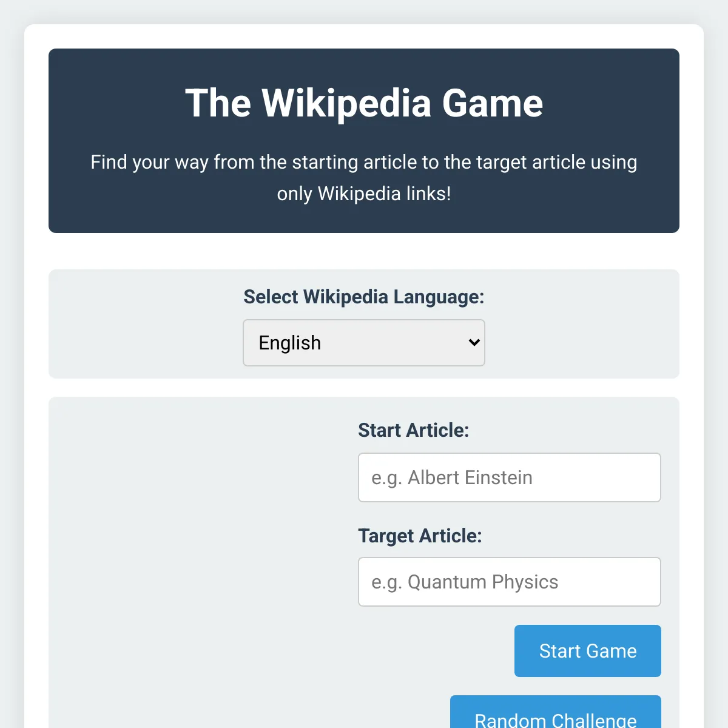Viewport: 728px width, 728px height.
Task: Click the Target Article label
Action: click(x=420, y=536)
